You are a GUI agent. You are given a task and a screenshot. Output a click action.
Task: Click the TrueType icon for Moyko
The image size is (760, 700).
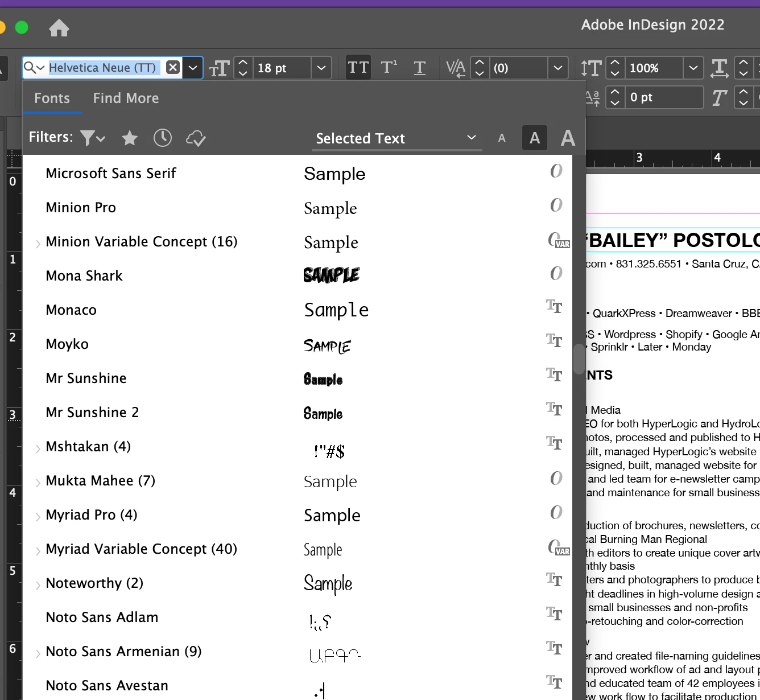coord(554,340)
